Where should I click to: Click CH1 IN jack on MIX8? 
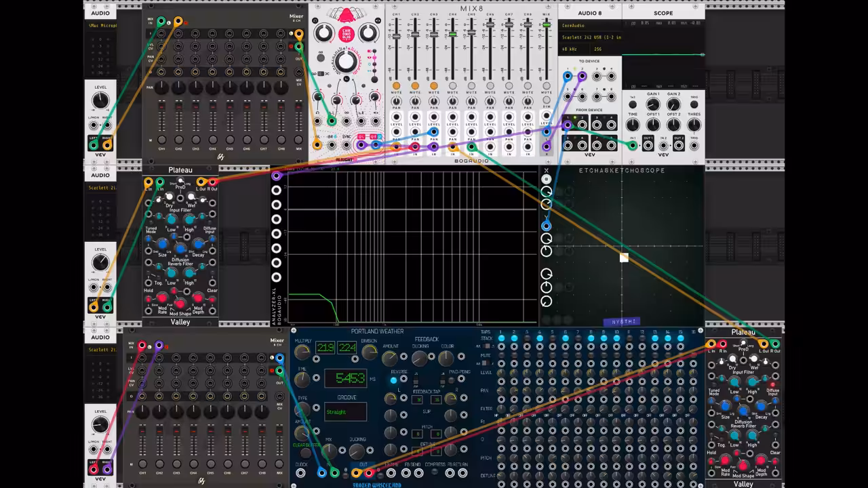396,146
